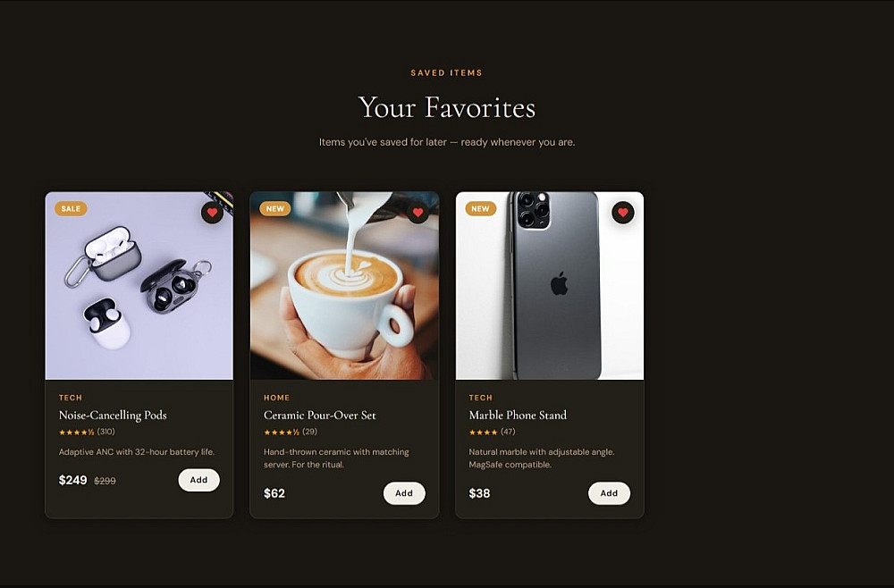
Task: Click star rating with 47 reviews
Action: pyautogui.click(x=492, y=432)
